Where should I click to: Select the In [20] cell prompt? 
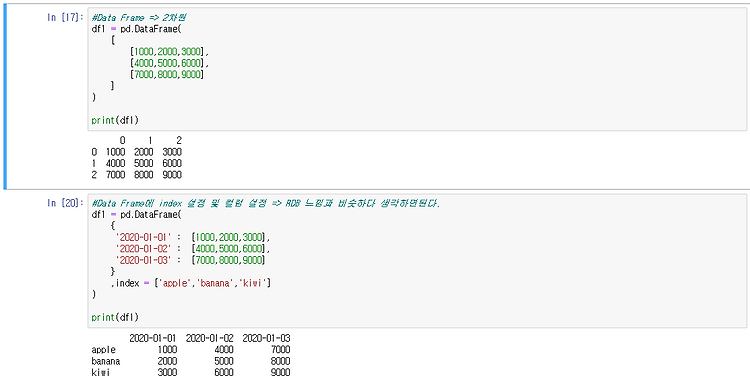[x=66, y=203]
